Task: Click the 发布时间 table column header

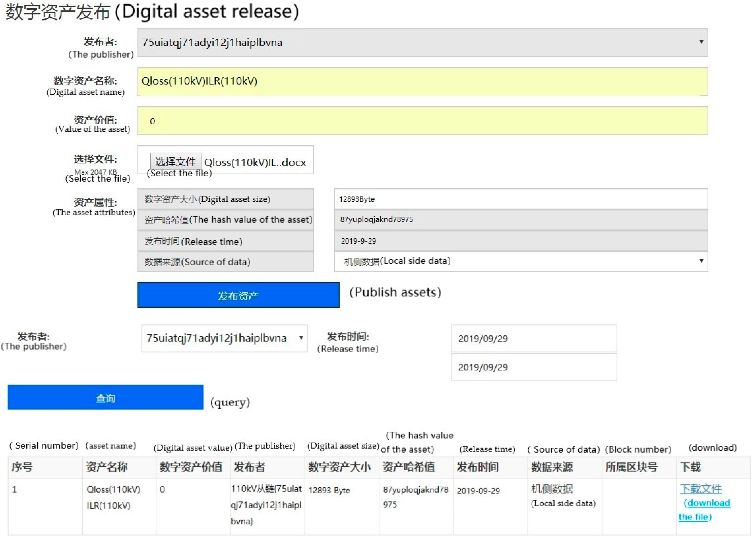Action: (478, 467)
